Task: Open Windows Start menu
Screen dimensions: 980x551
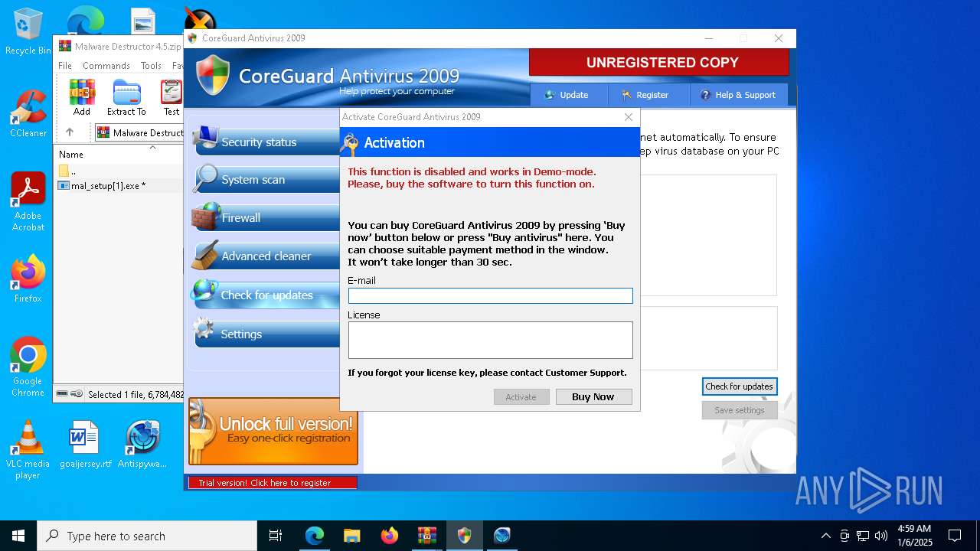Action: pos(18,536)
